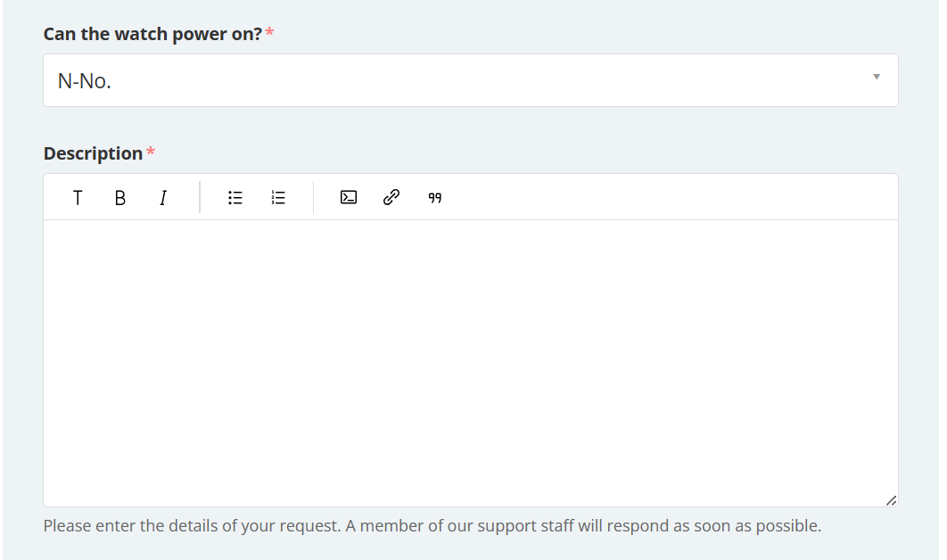Insert a code block

[x=349, y=198]
